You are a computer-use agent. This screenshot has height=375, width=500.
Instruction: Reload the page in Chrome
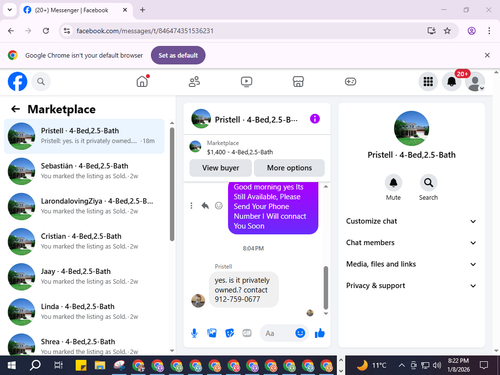pos(46,31)
